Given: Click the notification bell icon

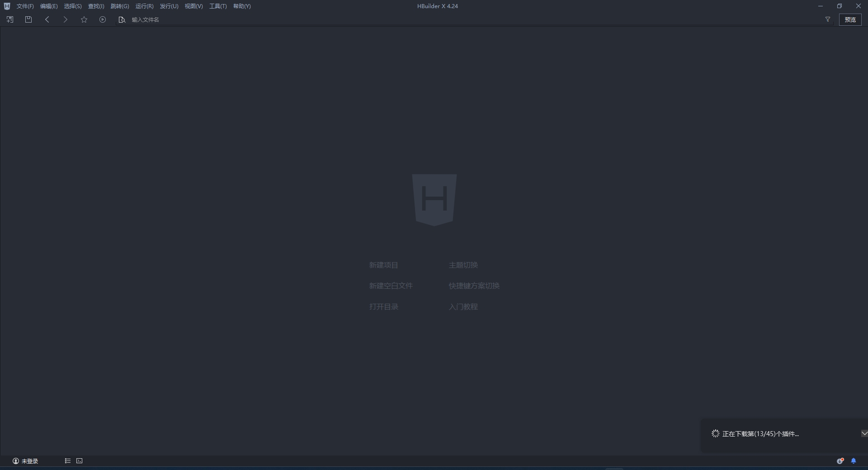Looking at the screenshot, I should click(854, 461).
